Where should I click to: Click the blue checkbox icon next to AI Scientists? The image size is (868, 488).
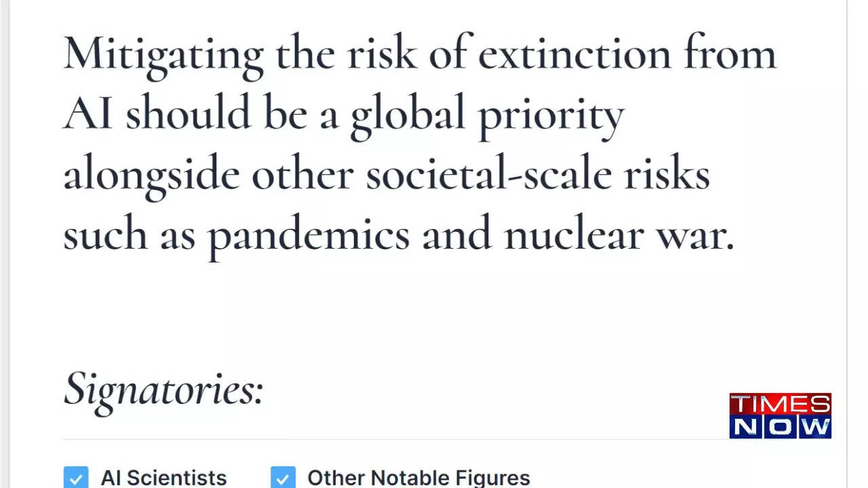pyautogui.click(x=76, y=478)
